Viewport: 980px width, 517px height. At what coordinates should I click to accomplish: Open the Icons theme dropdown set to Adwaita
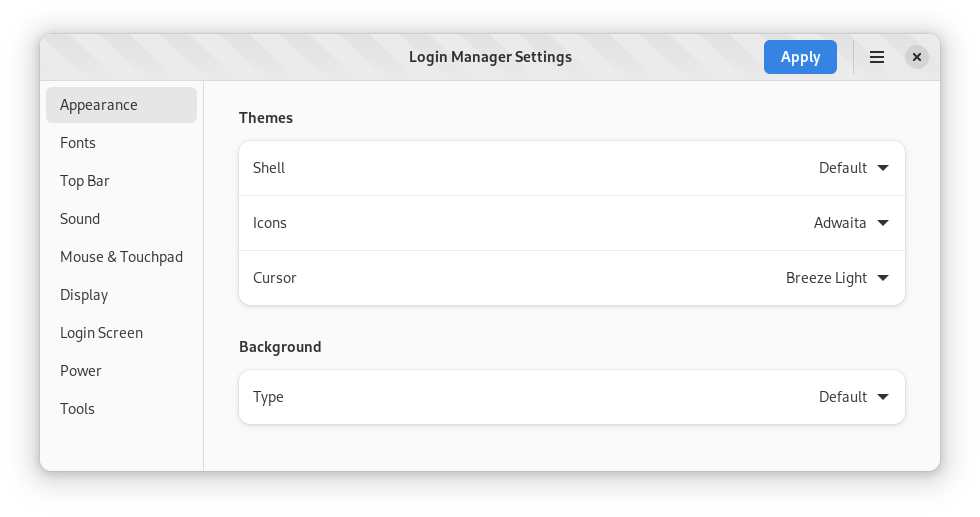(851, 223)
